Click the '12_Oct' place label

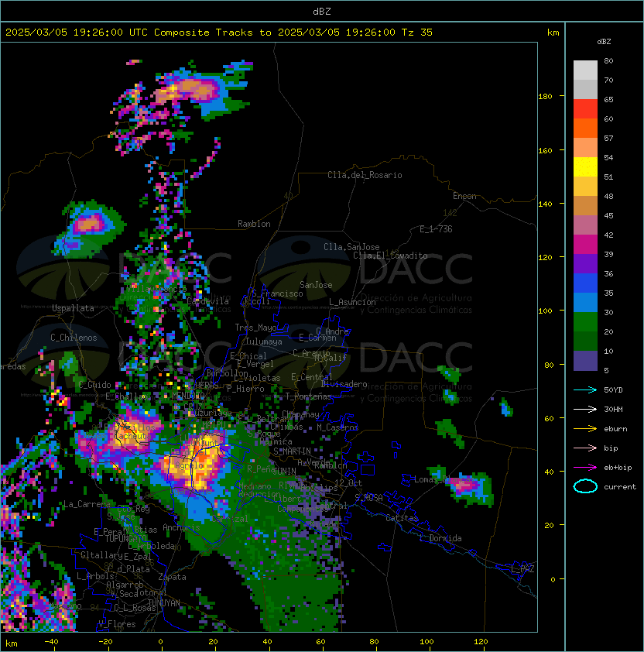[348, 483]
